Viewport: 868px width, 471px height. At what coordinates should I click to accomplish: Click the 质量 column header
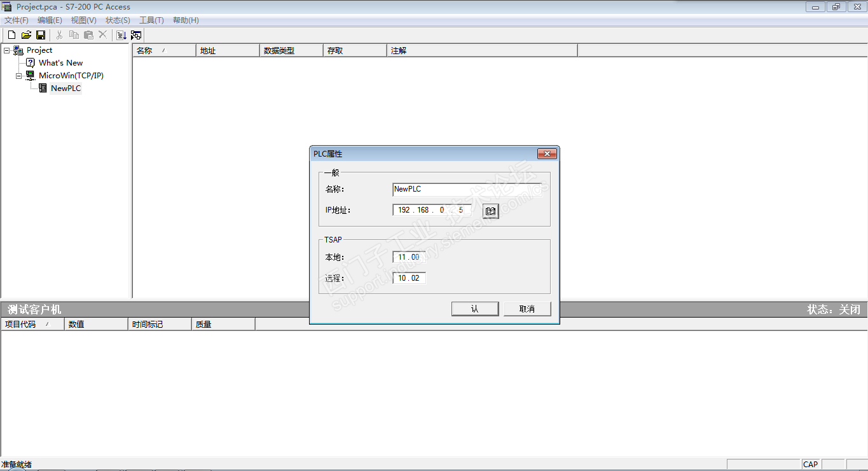click(223, 325)
